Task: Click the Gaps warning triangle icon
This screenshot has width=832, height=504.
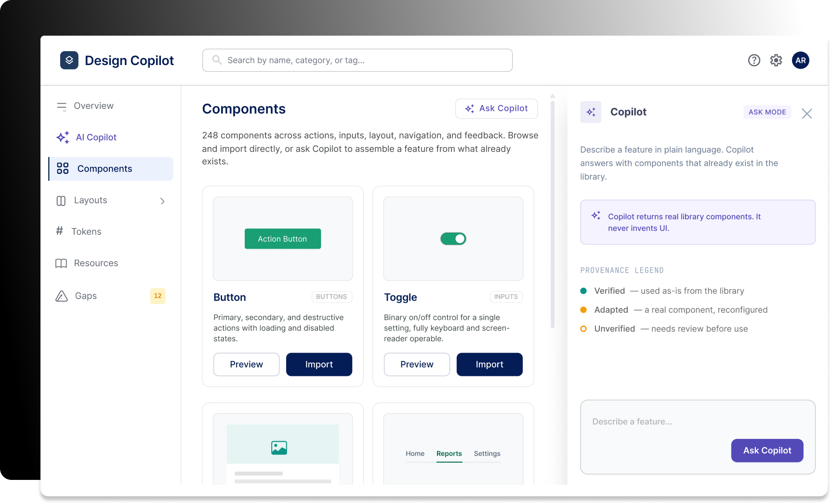Action: (x=62, y=296)
